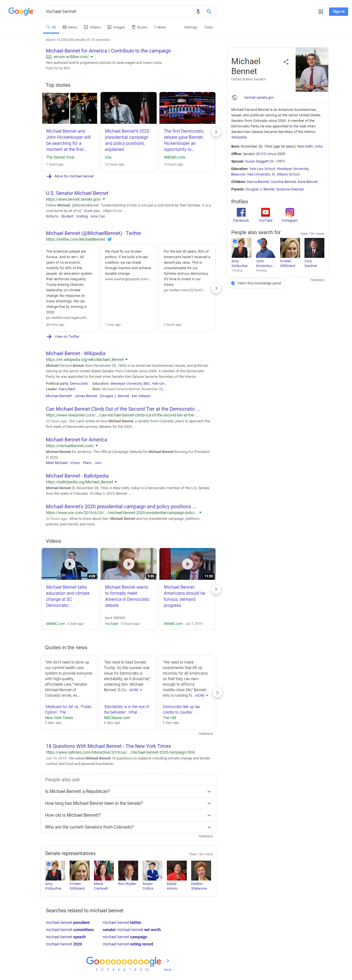Play the MSNBC 4:20 video

tap(70, 564)
